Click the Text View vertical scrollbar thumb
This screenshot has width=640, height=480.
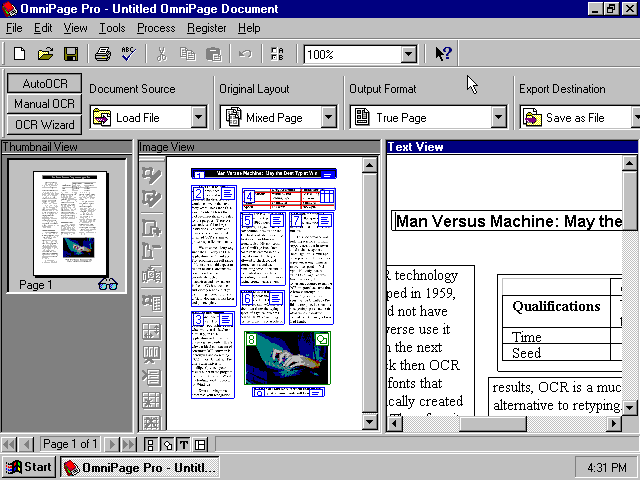[630, 201]
